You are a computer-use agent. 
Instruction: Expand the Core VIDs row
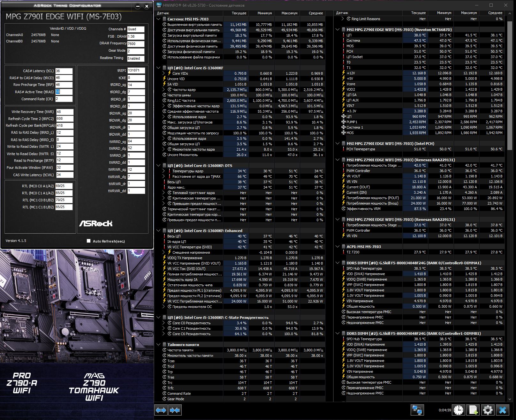click(x=164, y=73)
